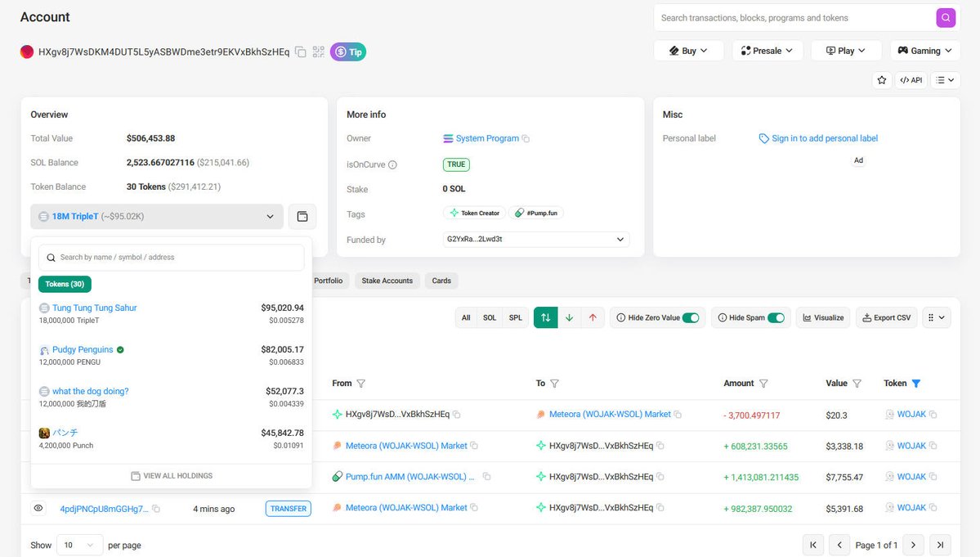The height and width of the screenshot is (557, 980).
Task: Click the eye icon on transaction row
Action: tap(38, 509)
